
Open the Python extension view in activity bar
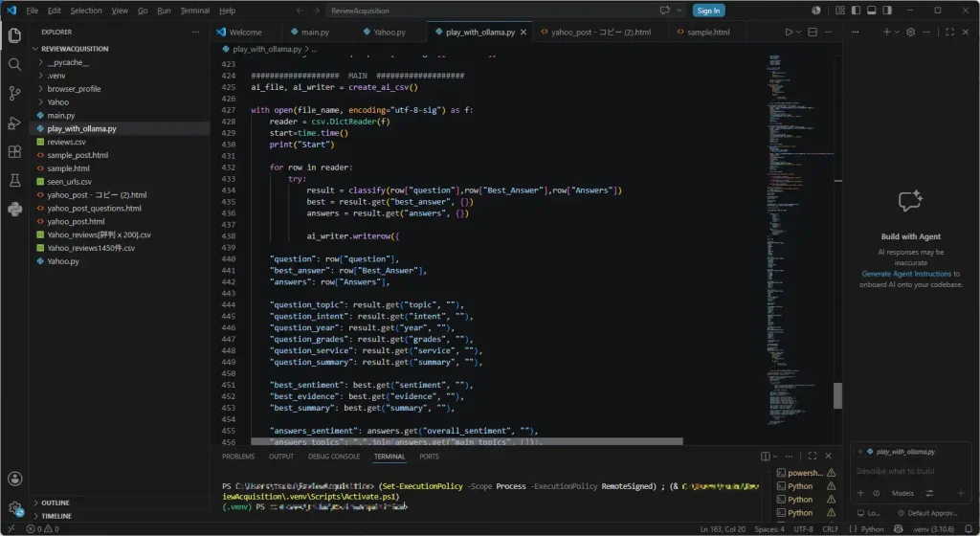[x=14, y=210]
